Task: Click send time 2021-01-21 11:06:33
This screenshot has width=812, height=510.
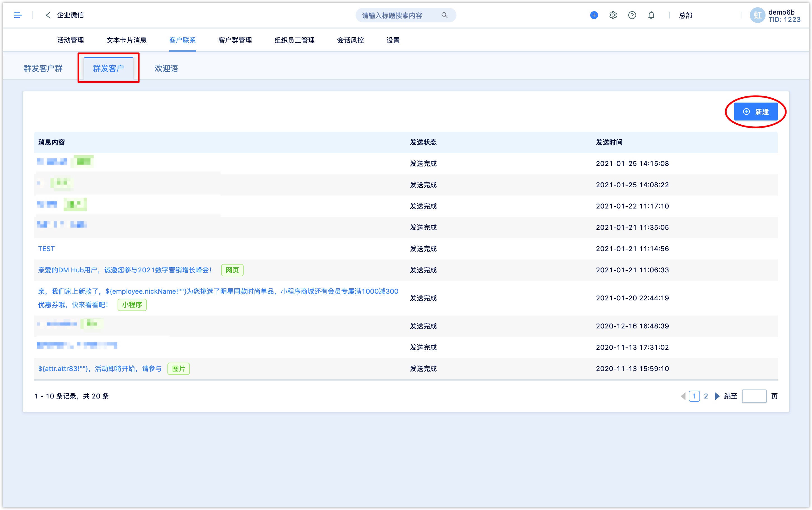Action: [x=633, y=270]
